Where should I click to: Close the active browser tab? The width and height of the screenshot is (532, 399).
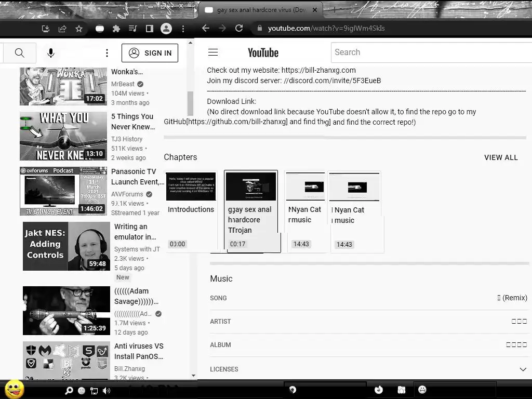coord(315,10)
